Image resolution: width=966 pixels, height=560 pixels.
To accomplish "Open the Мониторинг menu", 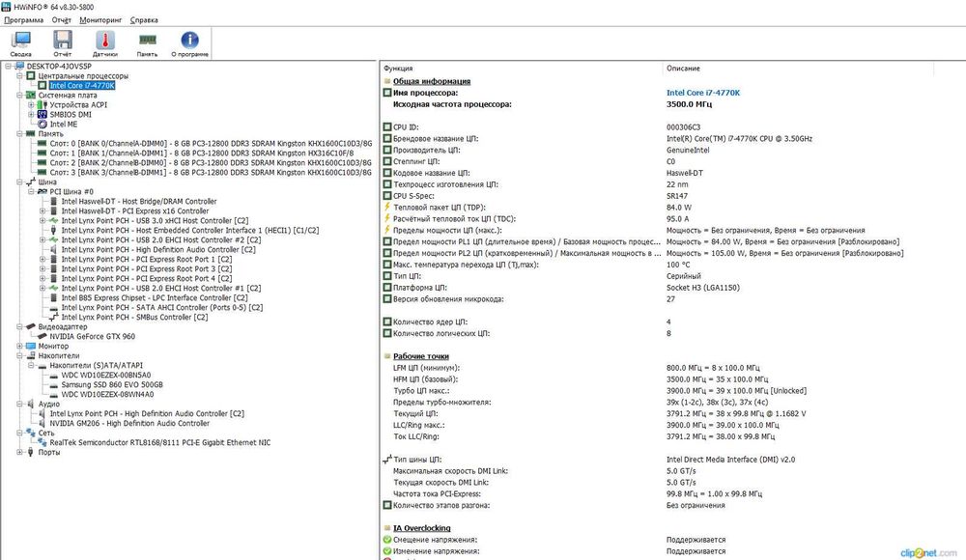I will (x=101, y=19).
